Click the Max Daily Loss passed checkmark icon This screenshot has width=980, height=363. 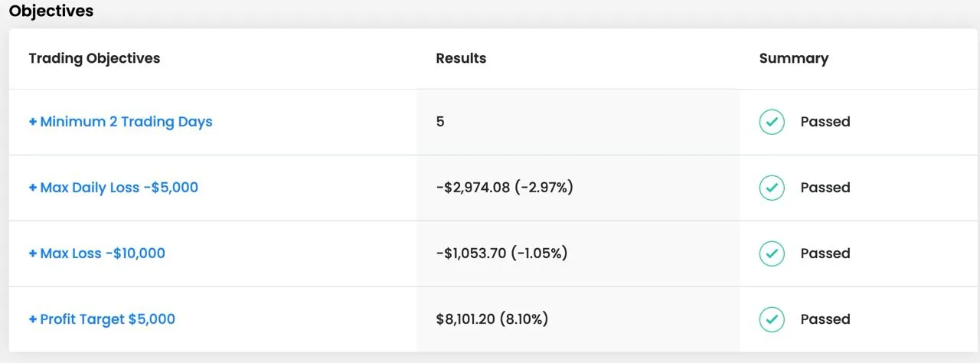772,188
